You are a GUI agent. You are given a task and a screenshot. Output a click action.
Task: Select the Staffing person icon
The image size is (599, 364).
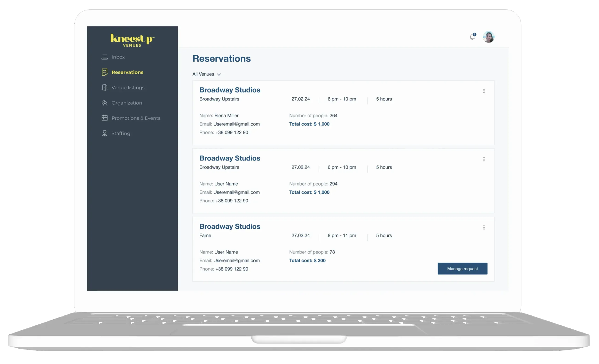[105, 133]
